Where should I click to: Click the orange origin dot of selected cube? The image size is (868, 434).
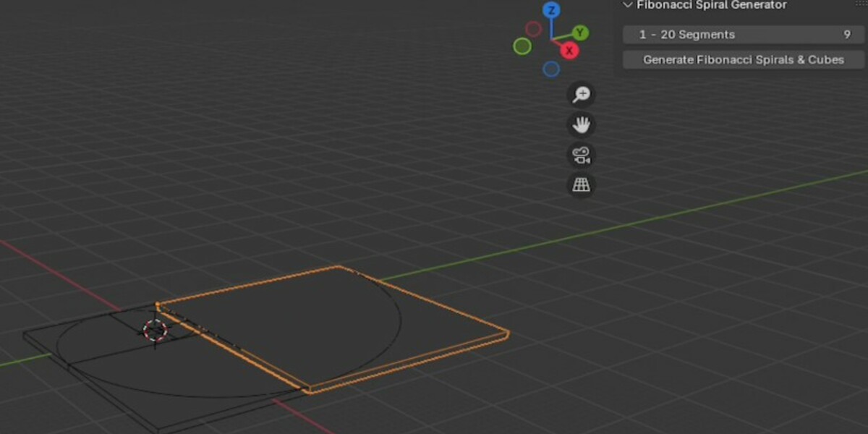point(158,305)
